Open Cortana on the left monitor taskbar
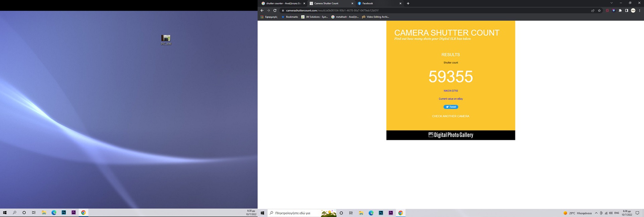 click(24, 213)
